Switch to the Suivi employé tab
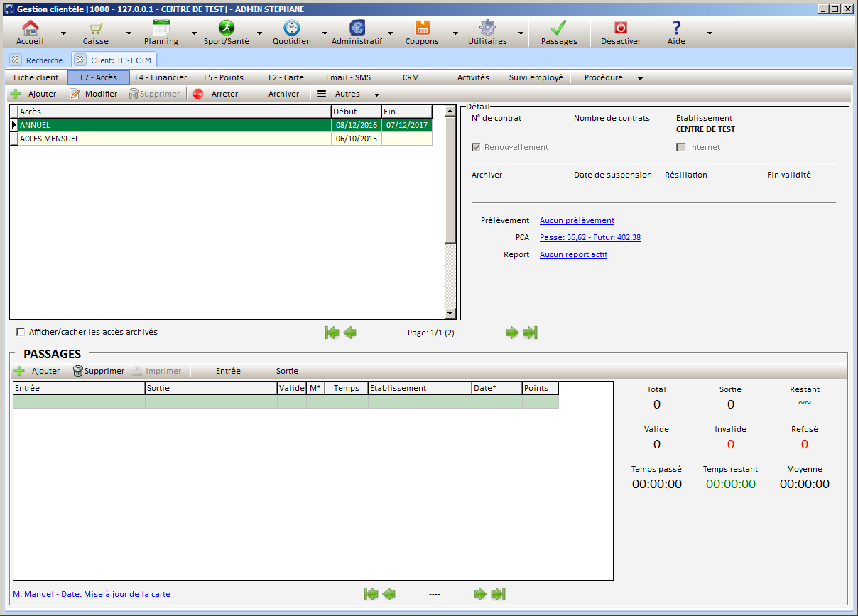858x616 pixels. coord(536,77)
